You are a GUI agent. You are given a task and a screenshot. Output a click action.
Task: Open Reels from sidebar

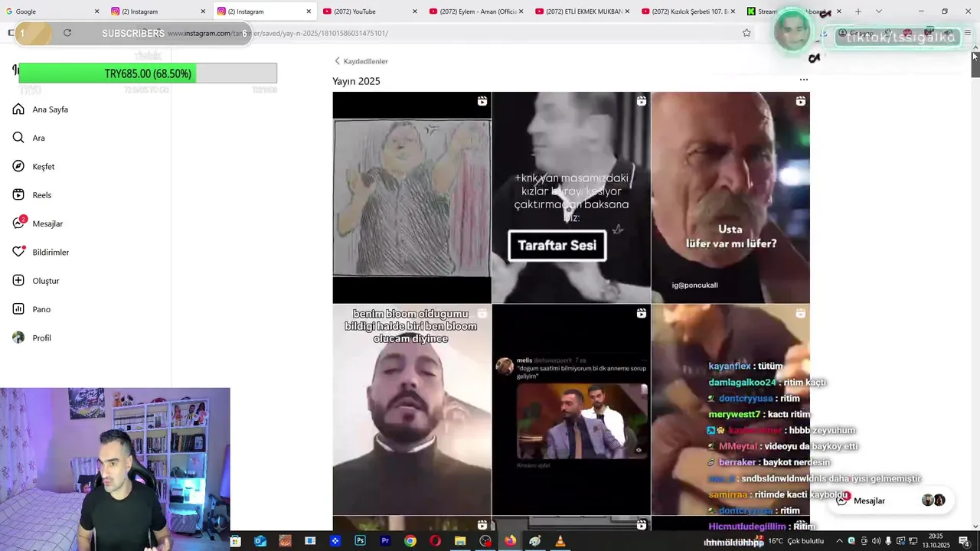coord(32,195)
